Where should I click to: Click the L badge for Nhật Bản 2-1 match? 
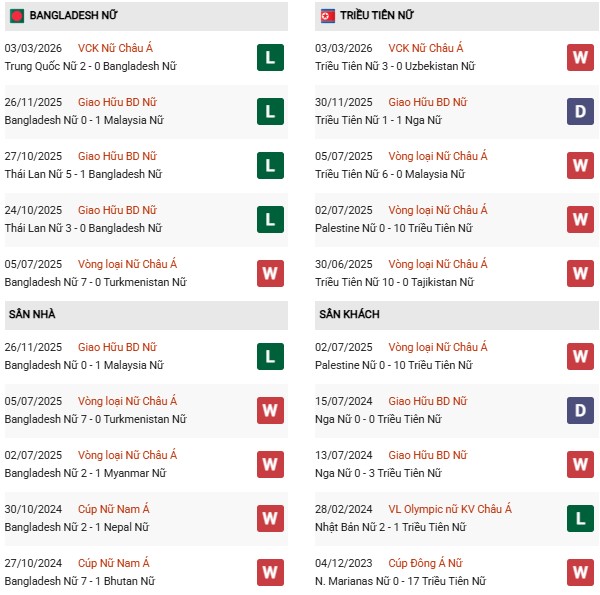(x=580, y=518)
